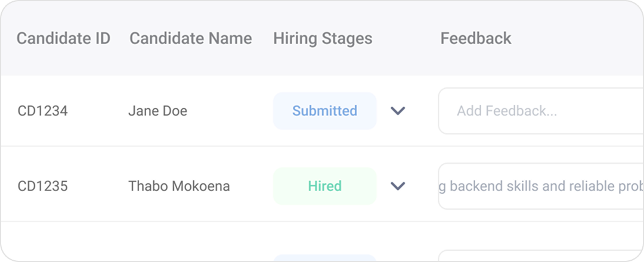
Task: Select the Hiring Stages column header
Action: (x=323, y=39)
